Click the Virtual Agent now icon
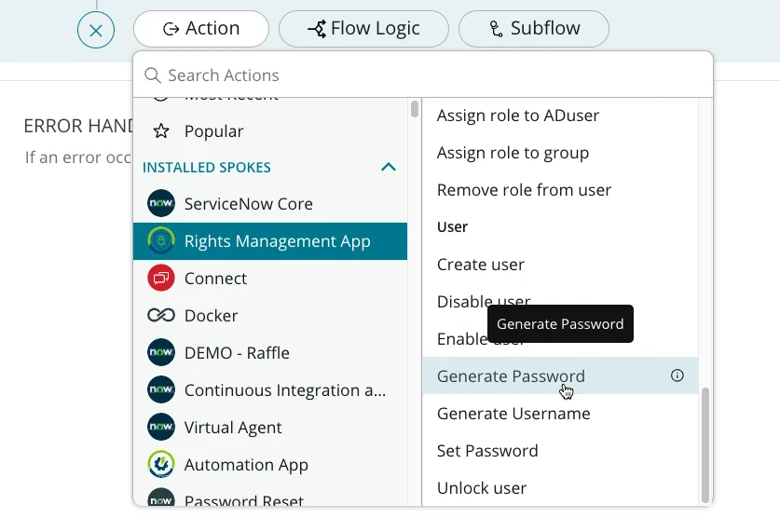This screenshot has width=780, height=532. point(160,427)
